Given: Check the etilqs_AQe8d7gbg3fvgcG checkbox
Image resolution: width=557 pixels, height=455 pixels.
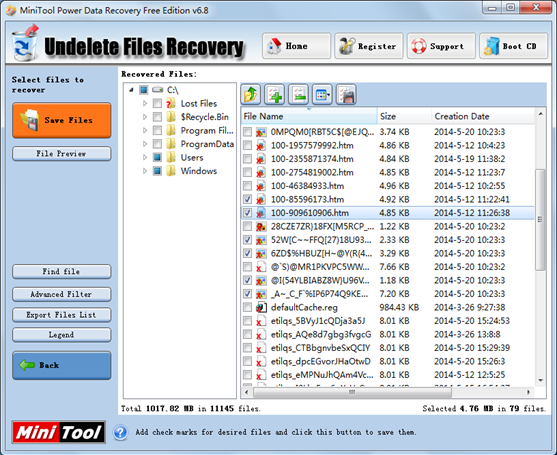Looking at the screenshot, I should (247, 334).
